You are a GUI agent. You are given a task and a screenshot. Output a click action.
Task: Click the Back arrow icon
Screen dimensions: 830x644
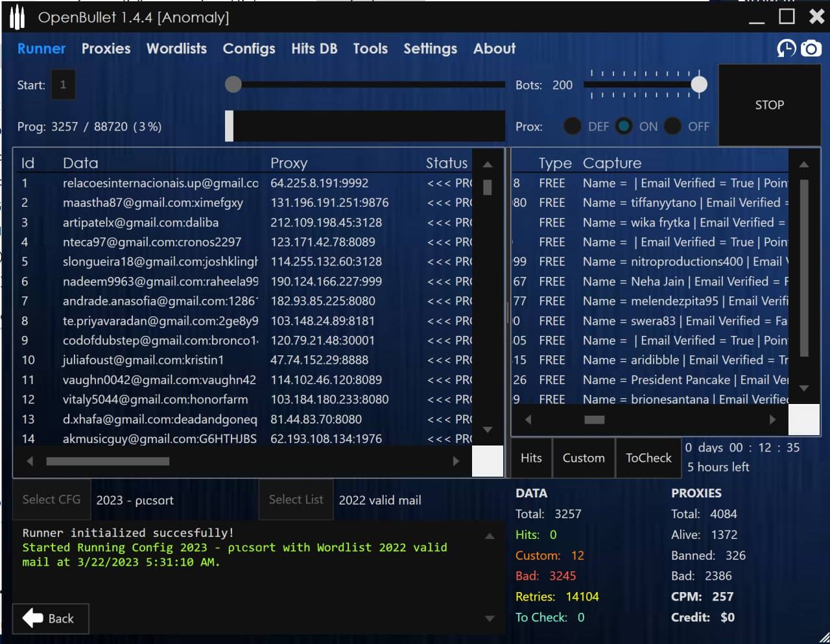[33, 618]
